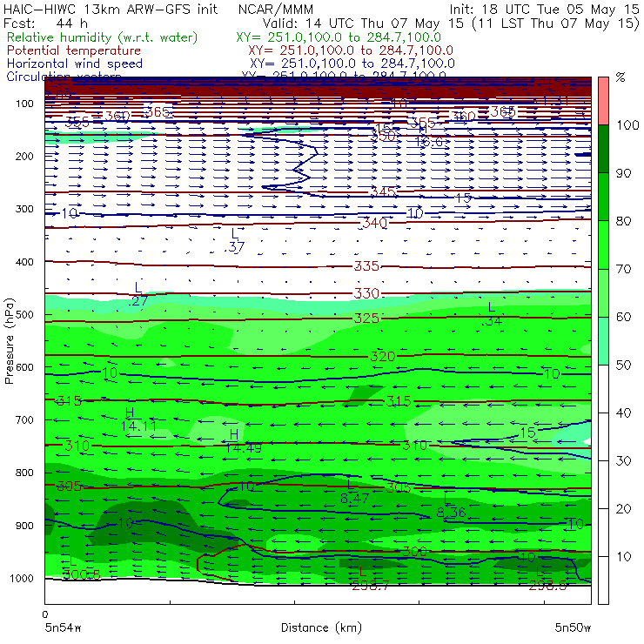Click the 'H 16.6' upper-level wind maximum marker
This screenshot has width=644, height=644.
[428, 135]
